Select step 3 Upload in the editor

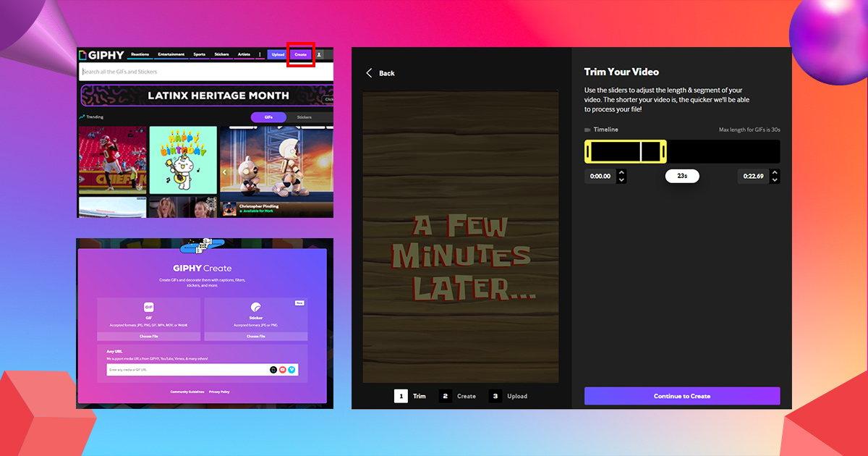pos(508,396)
